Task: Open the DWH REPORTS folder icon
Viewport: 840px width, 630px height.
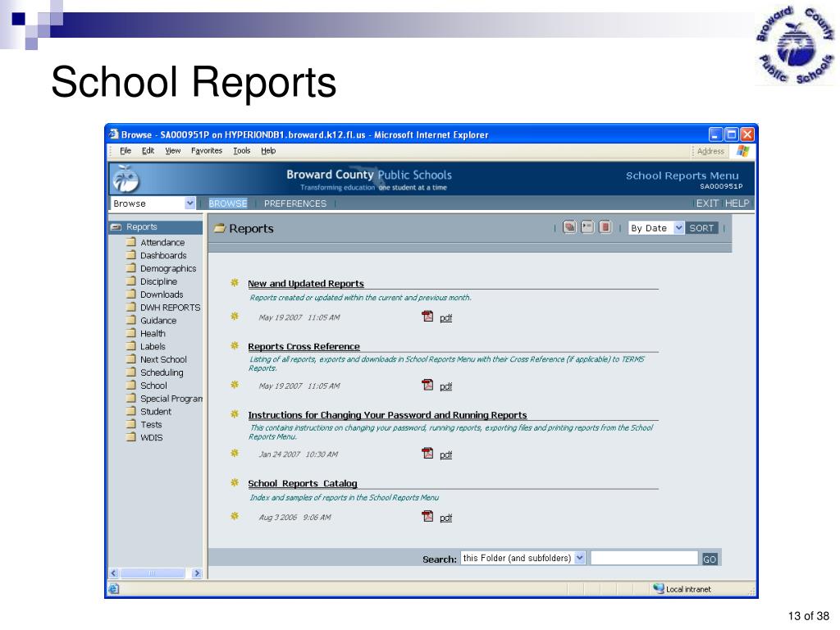Action: click(x=130, y=307)
